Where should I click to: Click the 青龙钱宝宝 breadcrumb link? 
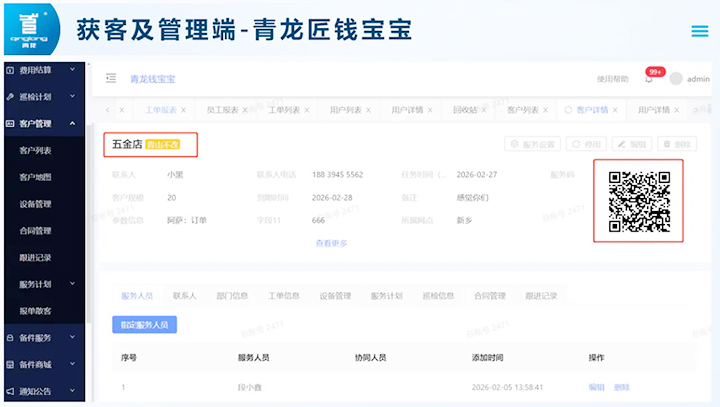[x=152, y=79]
